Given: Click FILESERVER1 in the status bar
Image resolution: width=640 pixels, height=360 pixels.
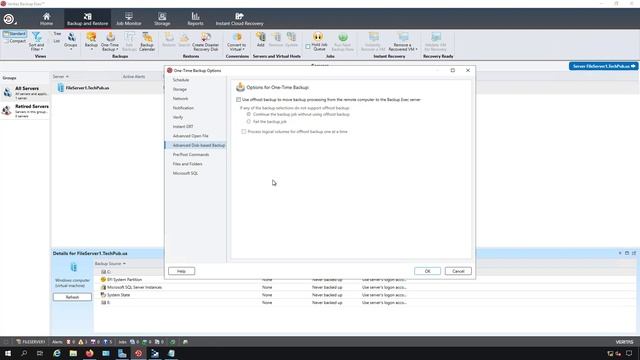Looking at the screenshot, I should (x=31, y=342).
